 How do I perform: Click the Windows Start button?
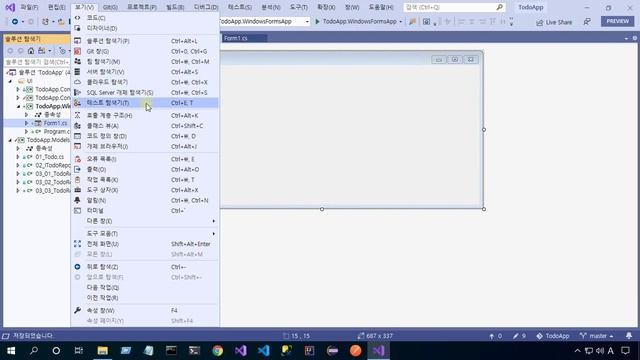point(11,351)
